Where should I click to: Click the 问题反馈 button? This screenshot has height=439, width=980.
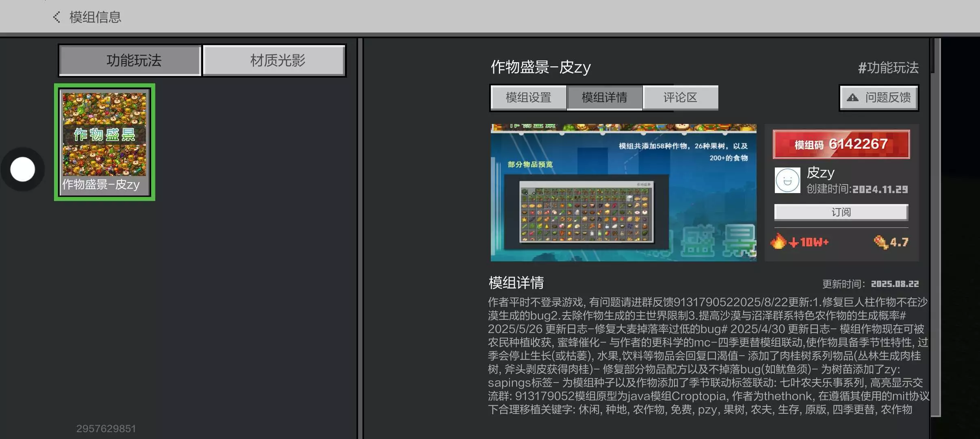879,98
